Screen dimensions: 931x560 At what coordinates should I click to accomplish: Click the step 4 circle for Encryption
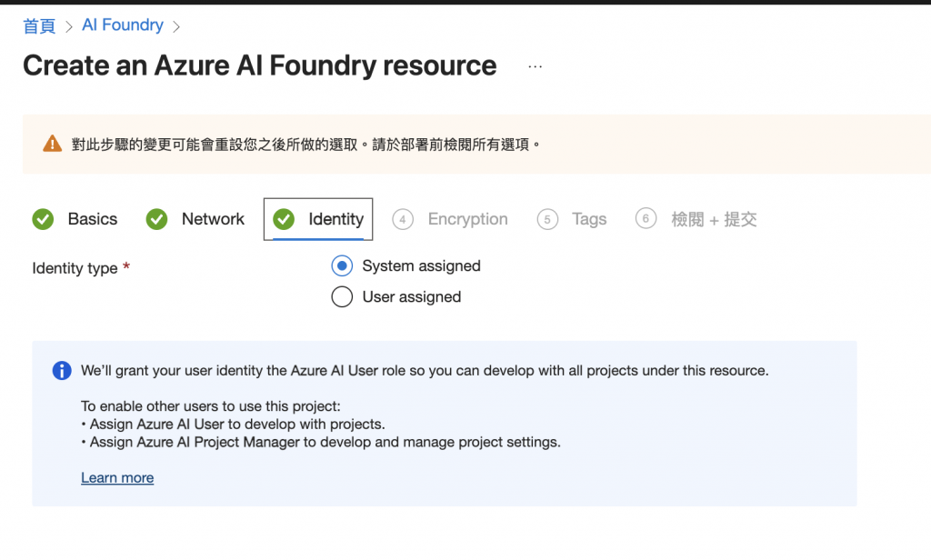coord(403,219)
